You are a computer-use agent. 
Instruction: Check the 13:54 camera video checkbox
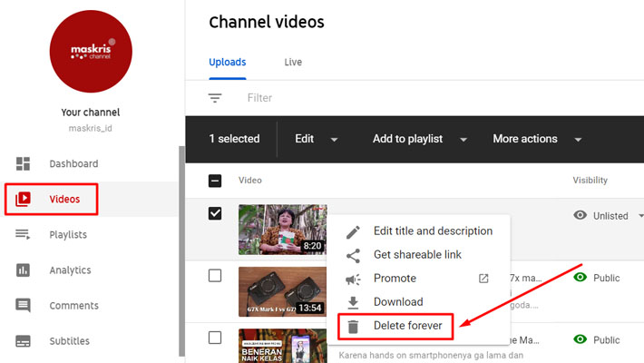pos(215,276)
